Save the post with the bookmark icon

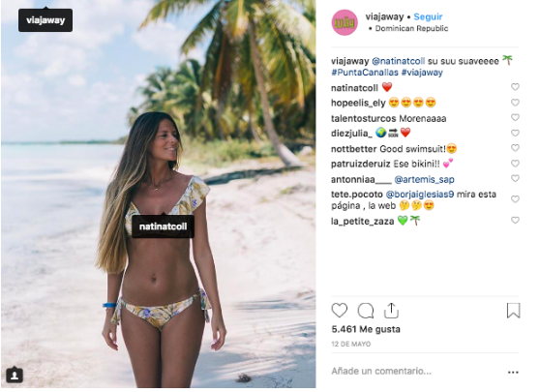click(513, 311)
